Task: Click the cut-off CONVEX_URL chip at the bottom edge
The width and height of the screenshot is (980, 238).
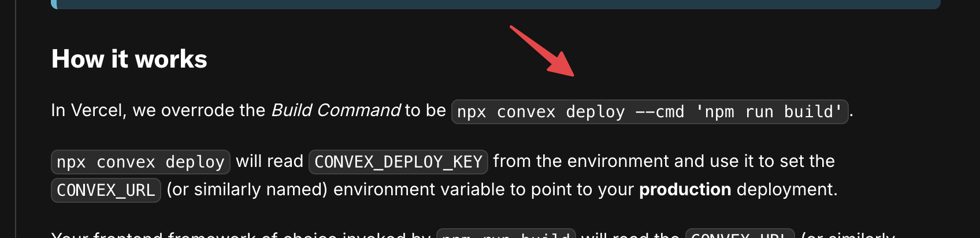Action: 740,233
